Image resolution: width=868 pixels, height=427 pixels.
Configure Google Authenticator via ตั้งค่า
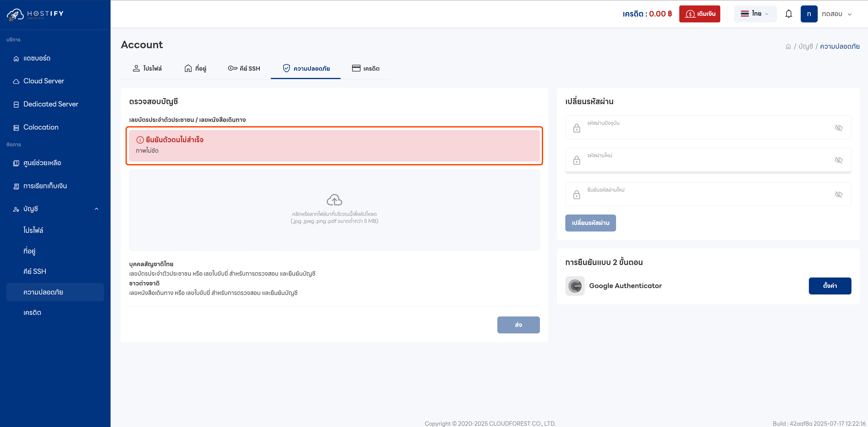pyautogui.click(x=830, y=286)
